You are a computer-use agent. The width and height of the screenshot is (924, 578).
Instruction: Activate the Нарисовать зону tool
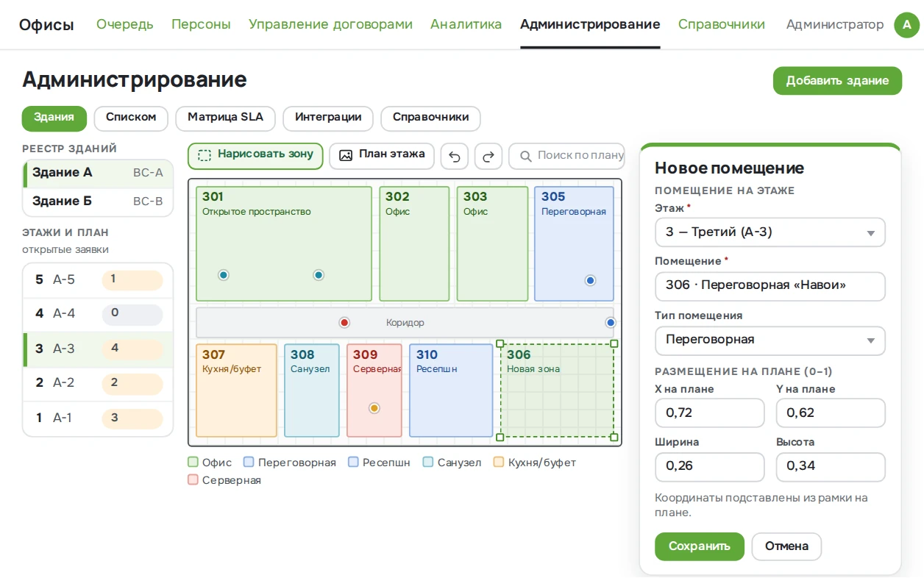pyautogui.click(x=255, y=155)
